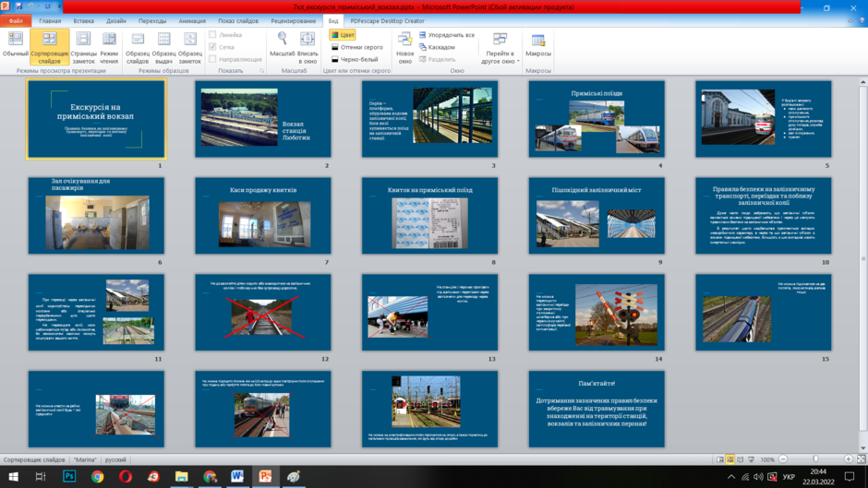868x488 pixels.
Task: Open Образец слайдов slide master
Action: pos(138,47)
